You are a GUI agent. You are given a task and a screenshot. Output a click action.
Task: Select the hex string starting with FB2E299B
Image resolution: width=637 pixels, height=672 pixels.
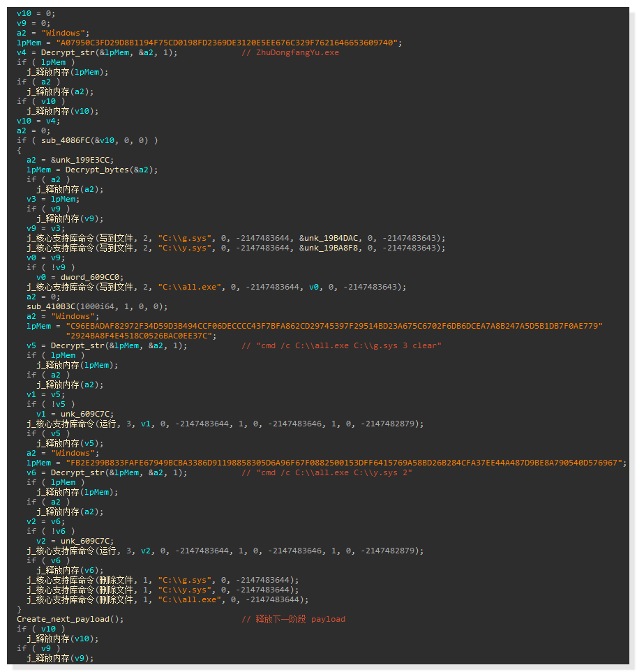345,463
